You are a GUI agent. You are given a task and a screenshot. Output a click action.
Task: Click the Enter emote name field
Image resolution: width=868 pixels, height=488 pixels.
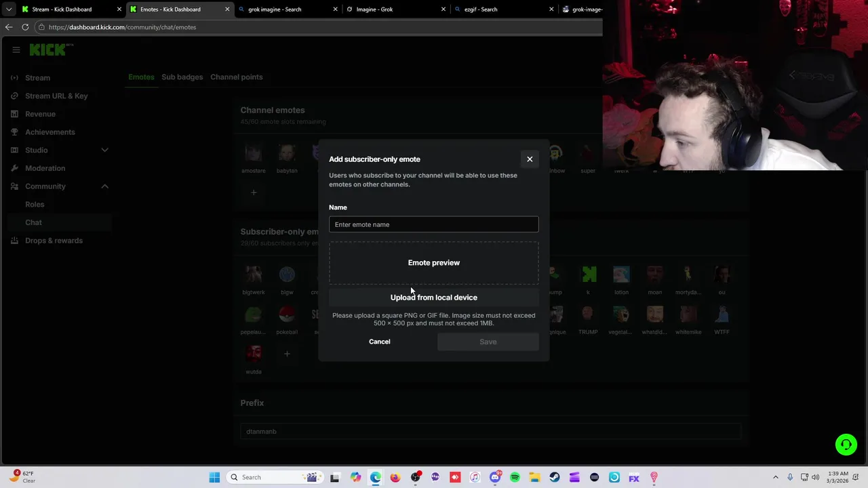tap(434, 224)
